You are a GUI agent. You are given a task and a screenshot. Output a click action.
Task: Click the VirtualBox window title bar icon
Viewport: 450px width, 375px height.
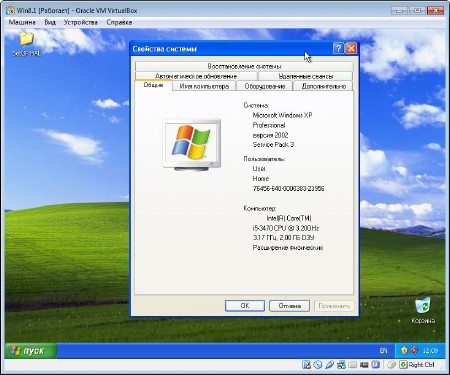pos(11,10)
